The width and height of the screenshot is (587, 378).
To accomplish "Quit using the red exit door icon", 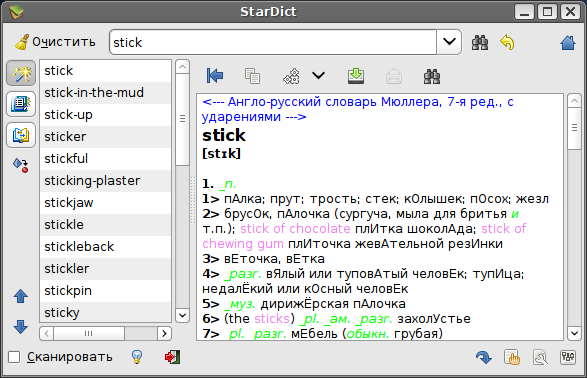I will click(172, 357).
